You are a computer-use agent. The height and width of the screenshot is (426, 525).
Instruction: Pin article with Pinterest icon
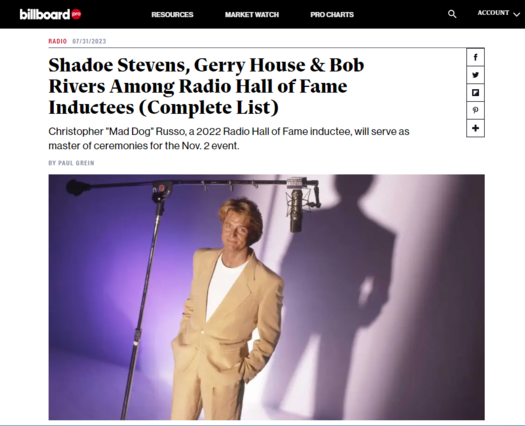475,110
